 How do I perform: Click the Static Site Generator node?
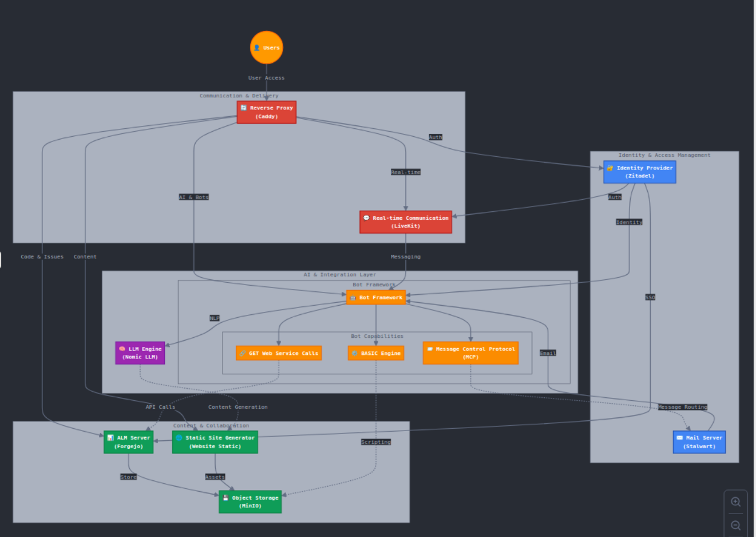coord(215,442)
